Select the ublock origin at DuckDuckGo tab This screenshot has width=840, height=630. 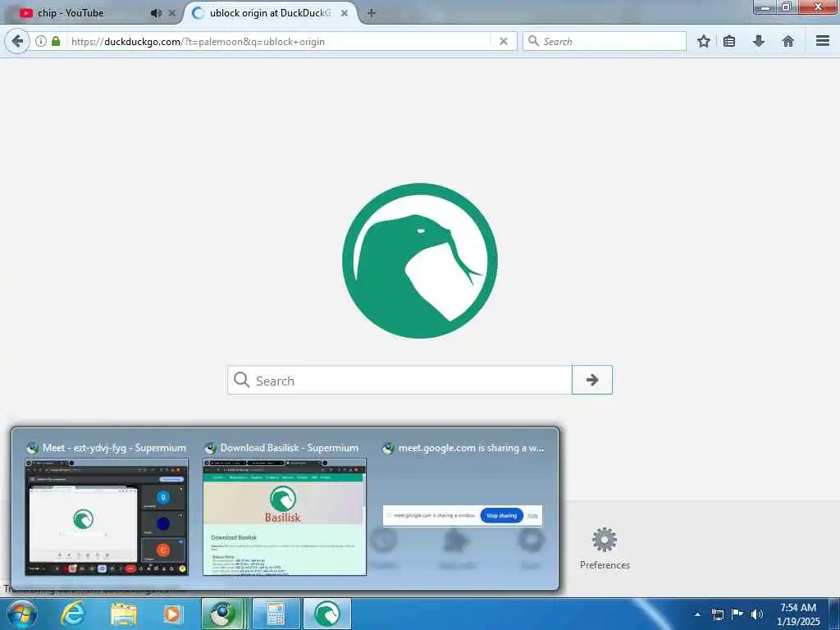coord(271,13)
